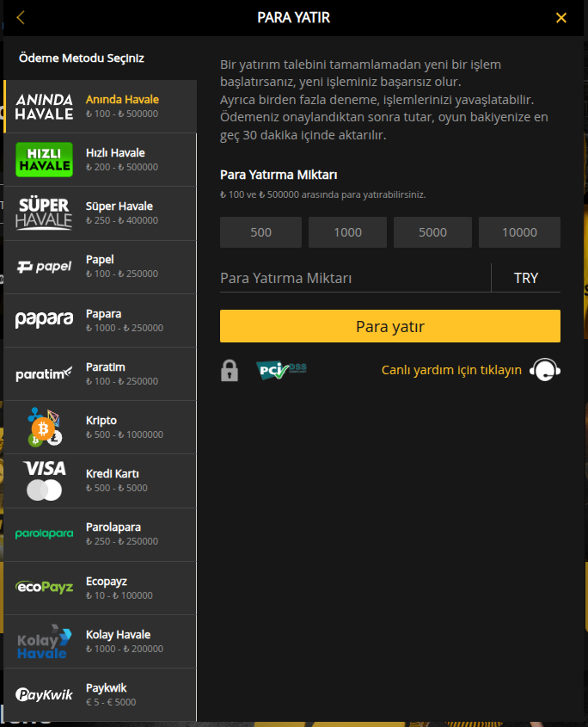Click the € 5 - € 5000 limit text
The height and width of the screenshot is (727, 588).
click(x=111, y=702)
